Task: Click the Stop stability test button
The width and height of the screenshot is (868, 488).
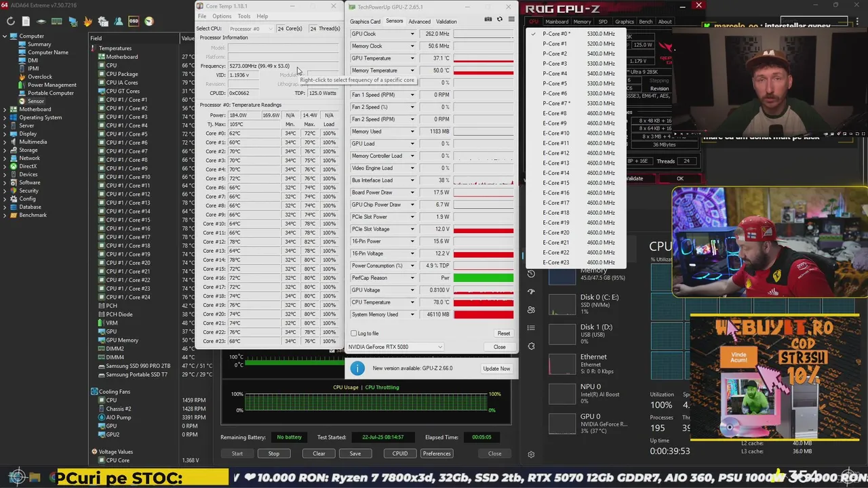Action: (x=273, y=453)
